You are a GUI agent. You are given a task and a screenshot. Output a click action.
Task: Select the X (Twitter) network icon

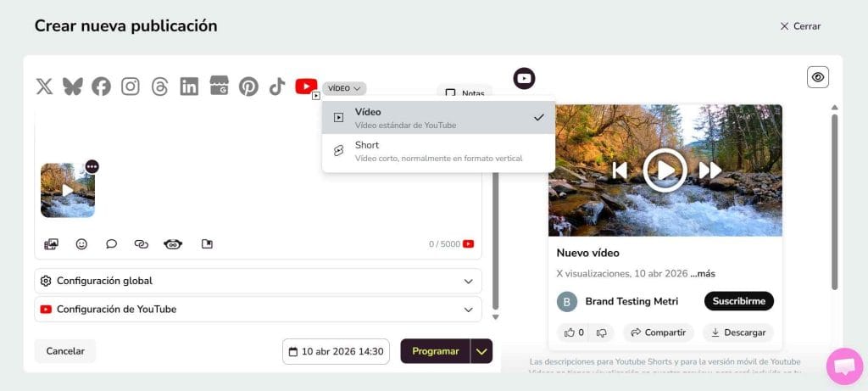pos(44,87)
